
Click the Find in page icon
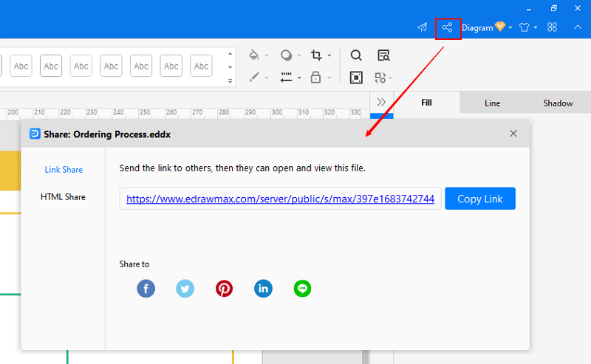tap(383, 55)
